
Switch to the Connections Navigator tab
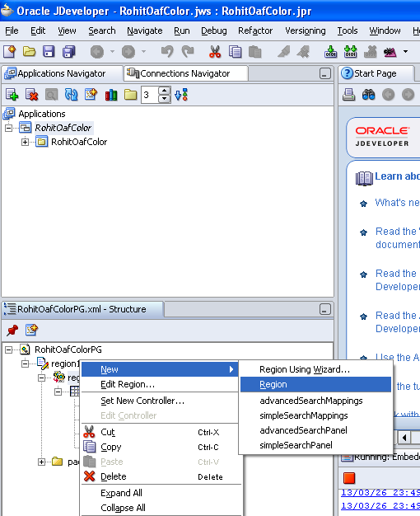(x=185, y=73)
